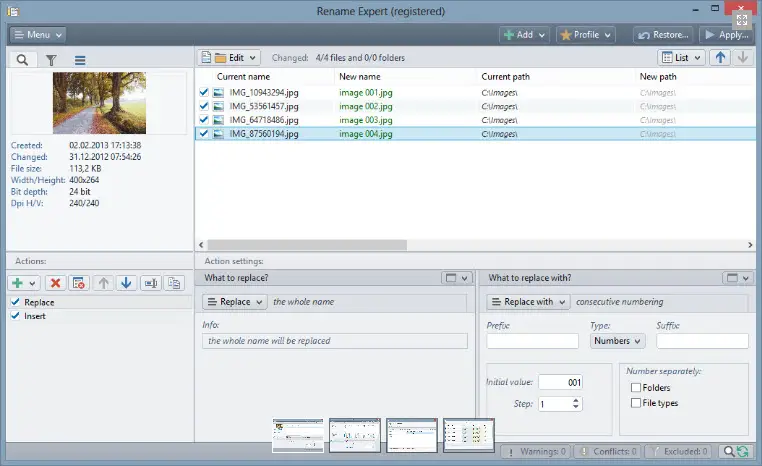Enable the File types checkbox
The image size is (762, 466).
(636, 403)
